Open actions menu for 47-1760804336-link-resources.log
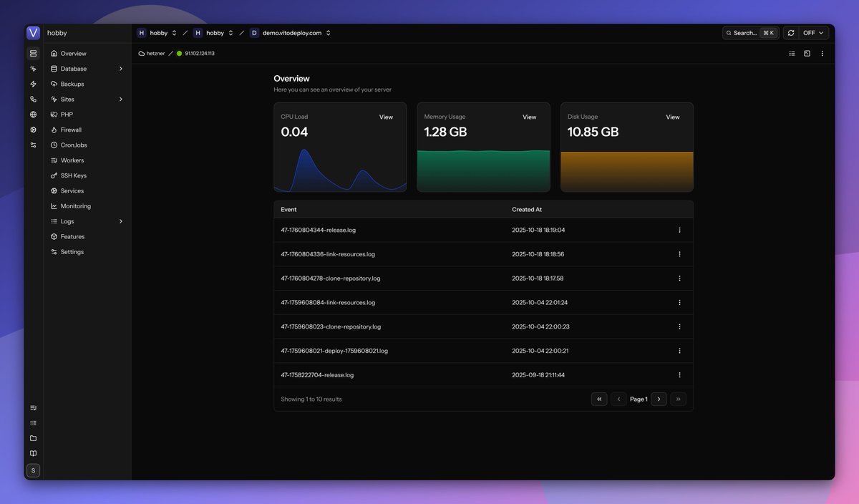This screenshot has height=504, width=859. 679,254
